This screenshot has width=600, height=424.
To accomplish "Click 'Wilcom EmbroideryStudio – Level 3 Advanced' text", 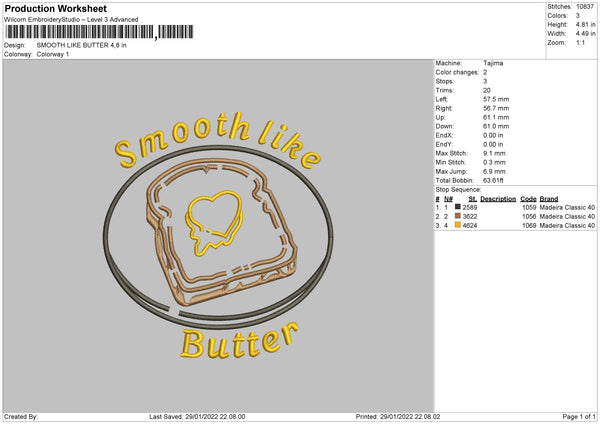I will (x=71, y=20).
